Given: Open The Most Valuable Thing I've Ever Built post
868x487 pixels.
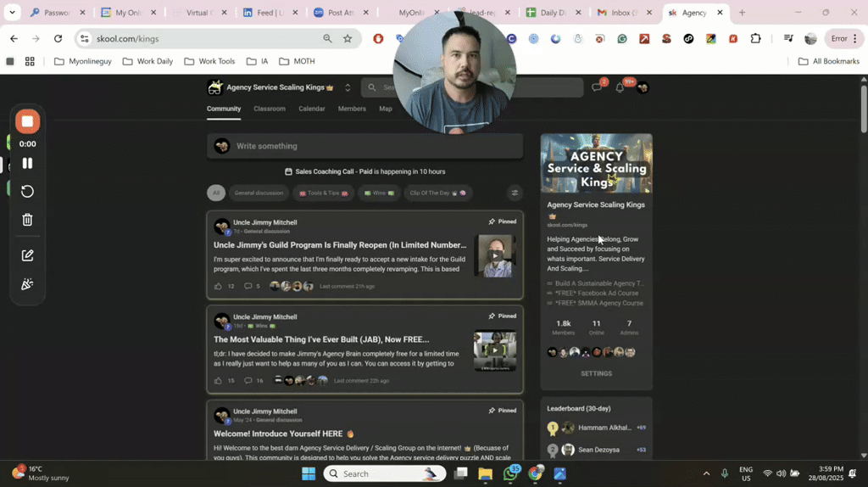Looking at the screenshot, I should (x=321, y=339).
